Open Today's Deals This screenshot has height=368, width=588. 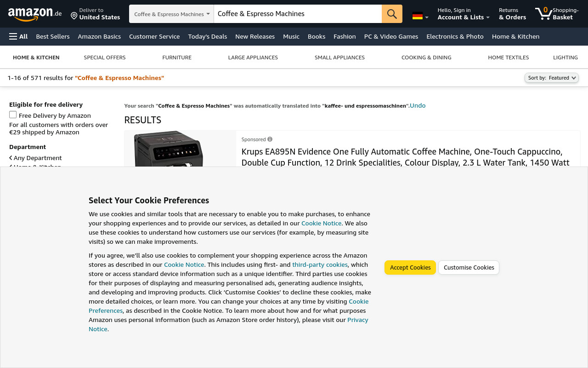[x=208, y=36]
